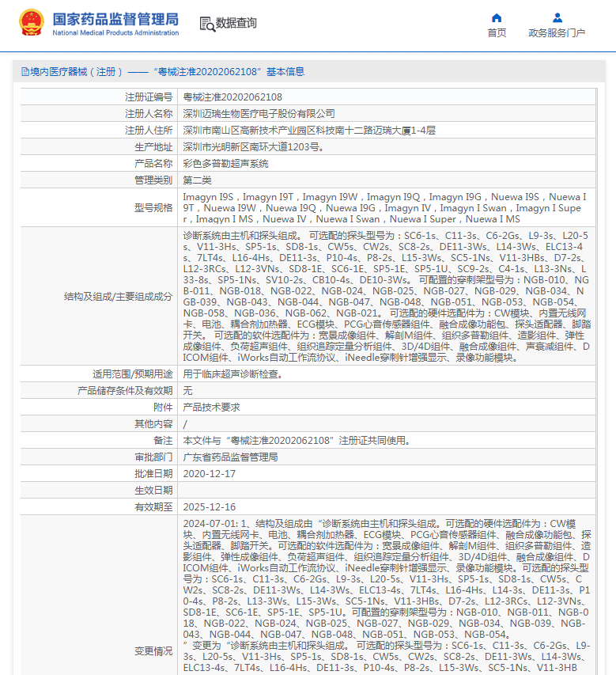The width and height of the screenshot is (616, 675).
Task: Click the document icon before 境内医疗器械
Action: click(x=25, y=72)
